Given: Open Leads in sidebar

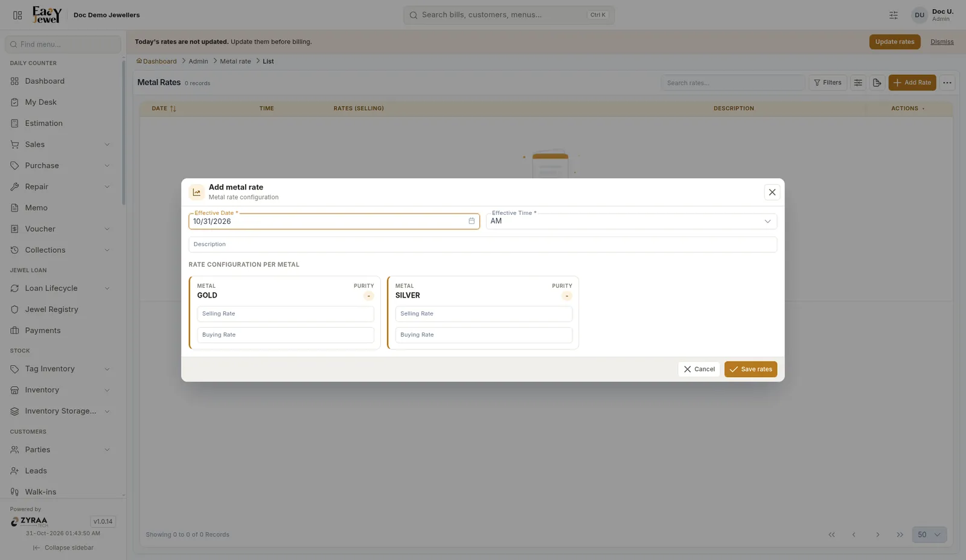Looking at the screenshot, I should (x=62, y=471).
